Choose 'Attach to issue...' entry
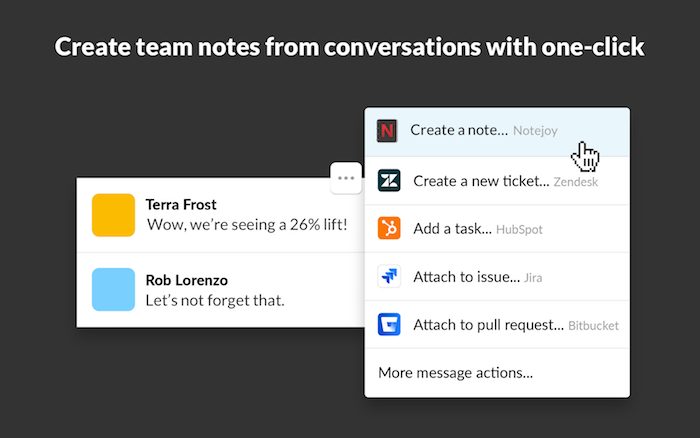This screenshot has height=438, width=700. click(497, 276)
